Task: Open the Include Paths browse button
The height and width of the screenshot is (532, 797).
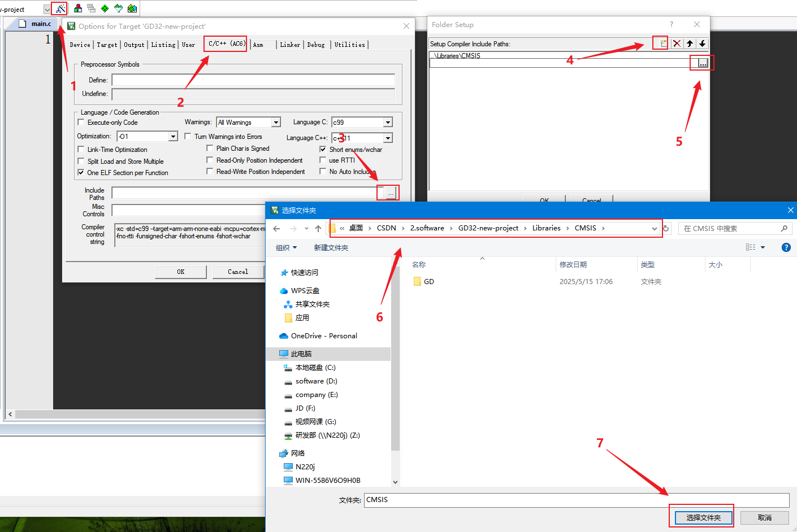Action: [391, 193]
